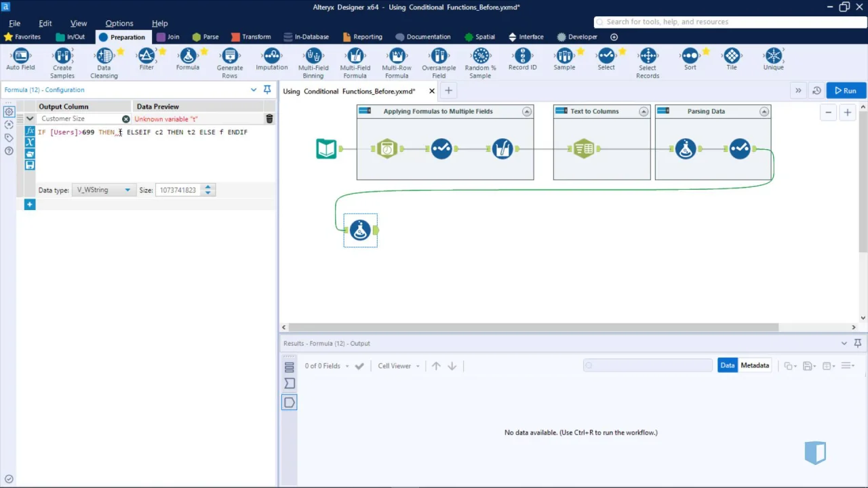This screenshot has height=488, width=868.
Task: Select the Generate Rows tool
Action: pyautogui.click(x=230, y=64)
